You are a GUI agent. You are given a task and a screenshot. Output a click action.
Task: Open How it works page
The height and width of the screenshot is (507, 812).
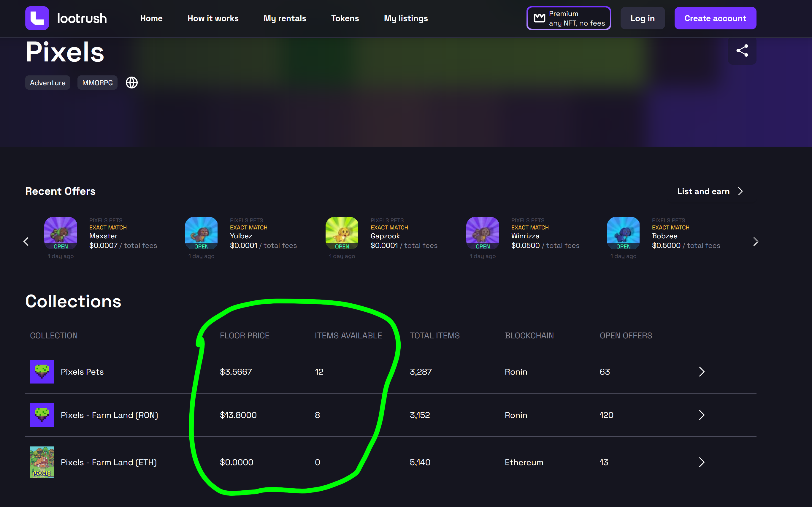coord(213,18)
